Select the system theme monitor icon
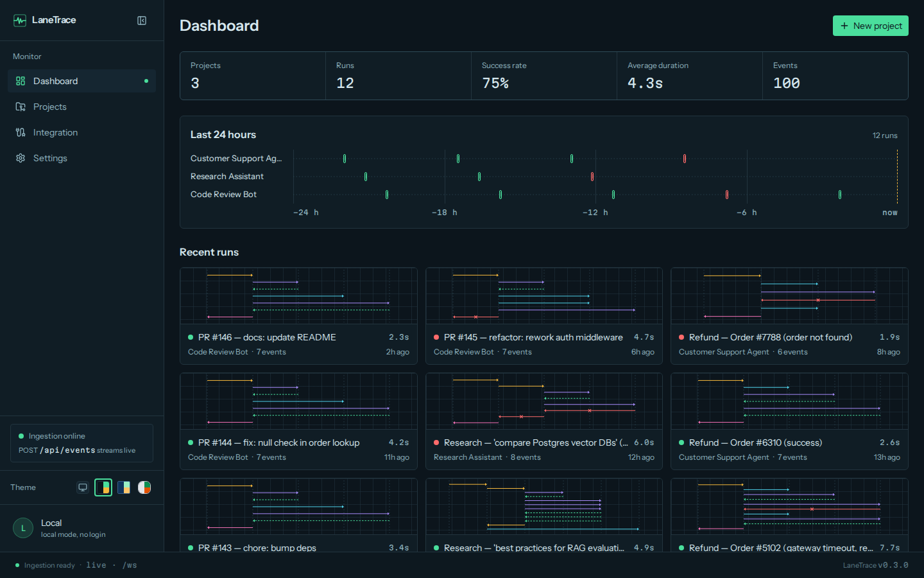The height and width of the screenshot is (578, 924). (x=83, y=487)
